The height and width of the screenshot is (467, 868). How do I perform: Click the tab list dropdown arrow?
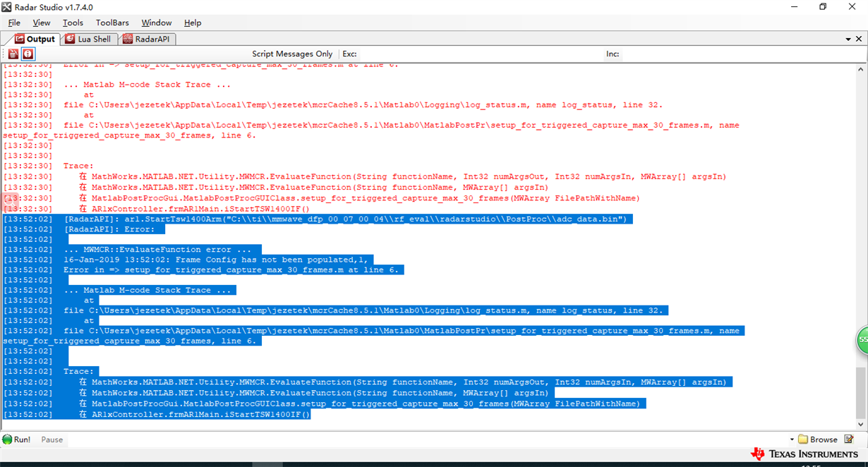point(849,39)
